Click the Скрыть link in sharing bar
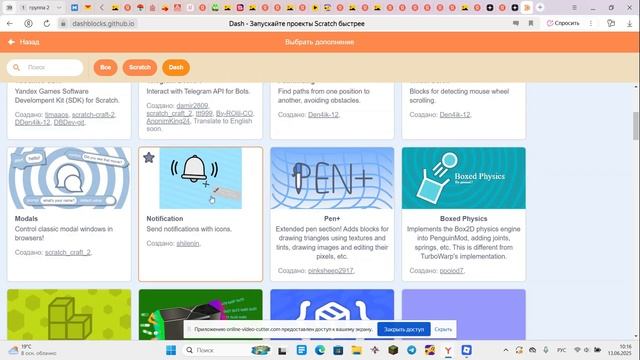 443,329
